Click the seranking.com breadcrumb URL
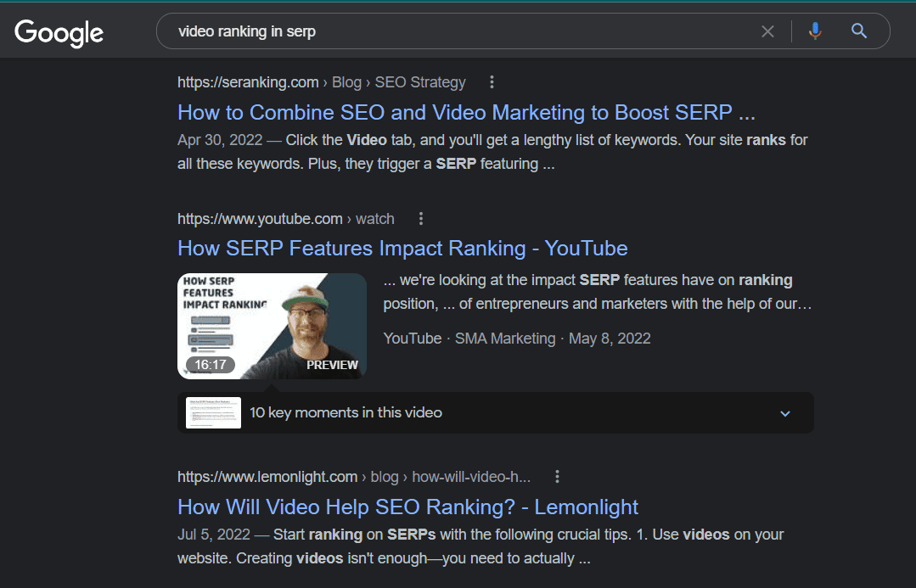 coord(321,82)
